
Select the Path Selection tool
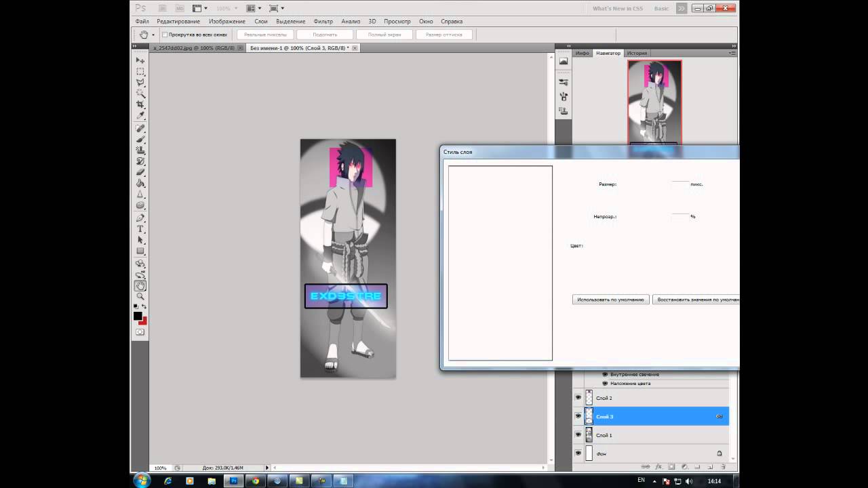(140, 240)
